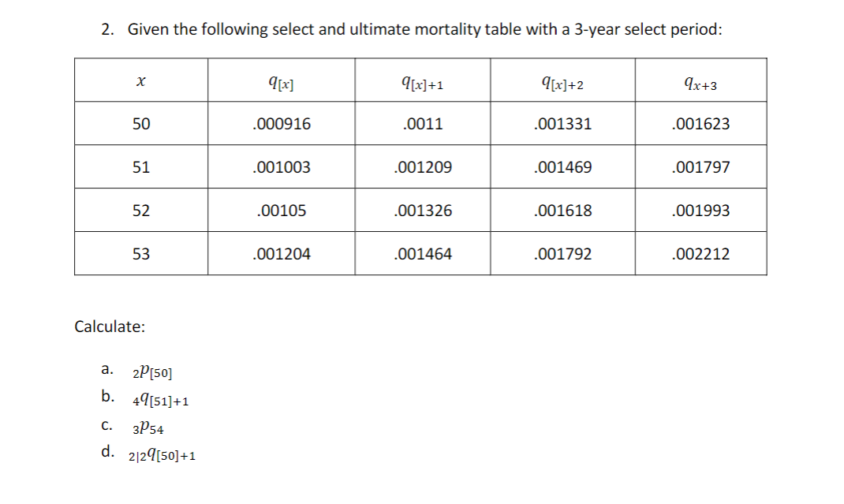Image resolution: width=844 pixels, height=504 pixels.
Task: Click the cell containing .000916
Action: pyautogui.click(x=281, y=124)
